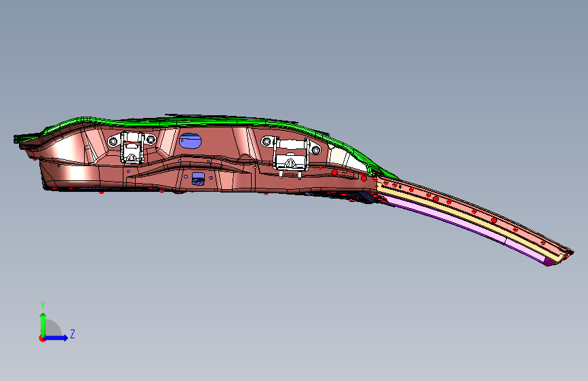This screenshot has width=588, height=381.
Task: Select the gray YZ plane arc on triad
Action: 54,327
